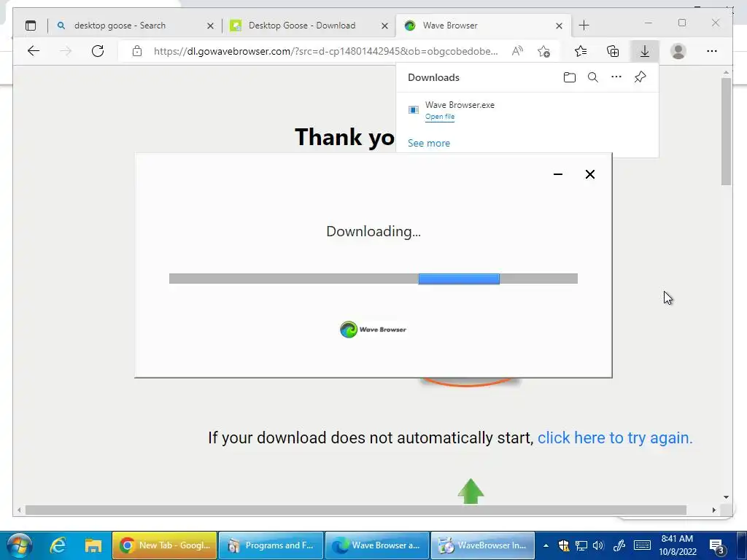Screen dimensions: 747x560
Task: Click the vertical scrollbar thumb
Action: [726, 131]
